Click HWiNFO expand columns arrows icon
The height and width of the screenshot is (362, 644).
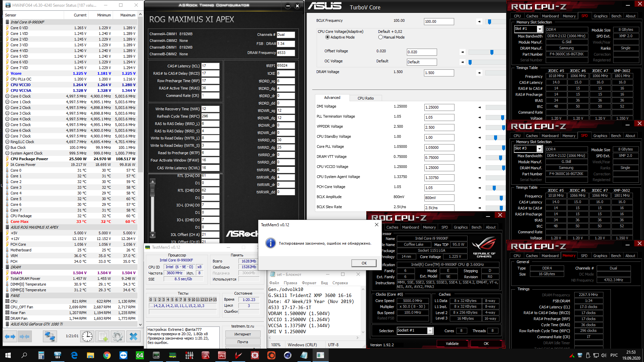[10, 336]
